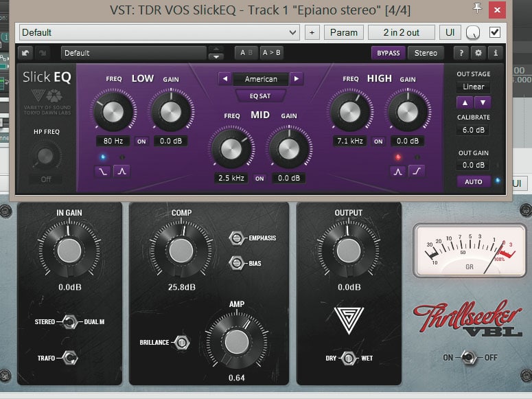Click the 2 in 2 out routing button

click(402, 32)
